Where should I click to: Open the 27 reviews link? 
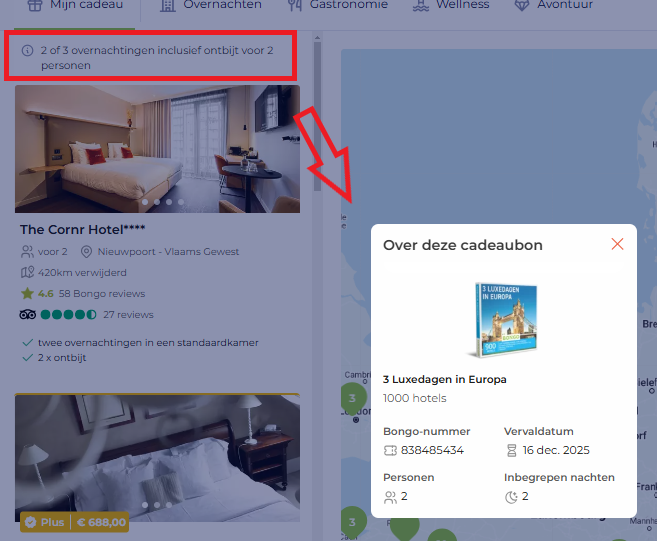129,315
